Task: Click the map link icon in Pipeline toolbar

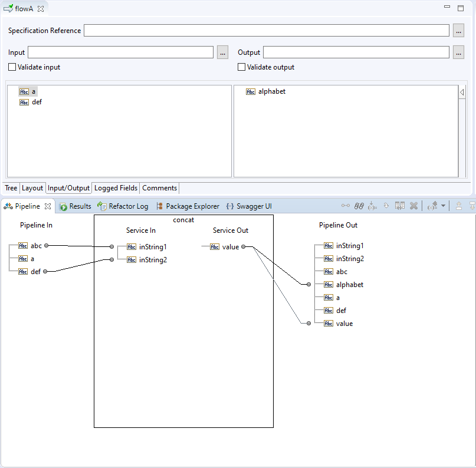Action: [x=346, y=206]
